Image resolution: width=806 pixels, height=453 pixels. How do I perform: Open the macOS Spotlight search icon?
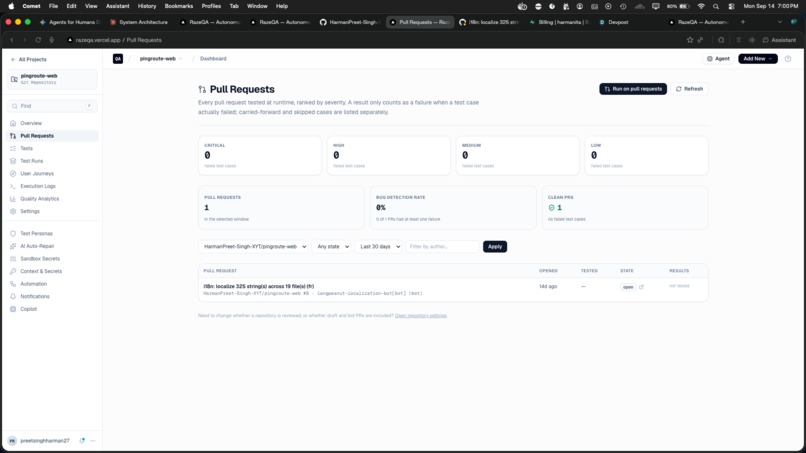tap(716, 6)
